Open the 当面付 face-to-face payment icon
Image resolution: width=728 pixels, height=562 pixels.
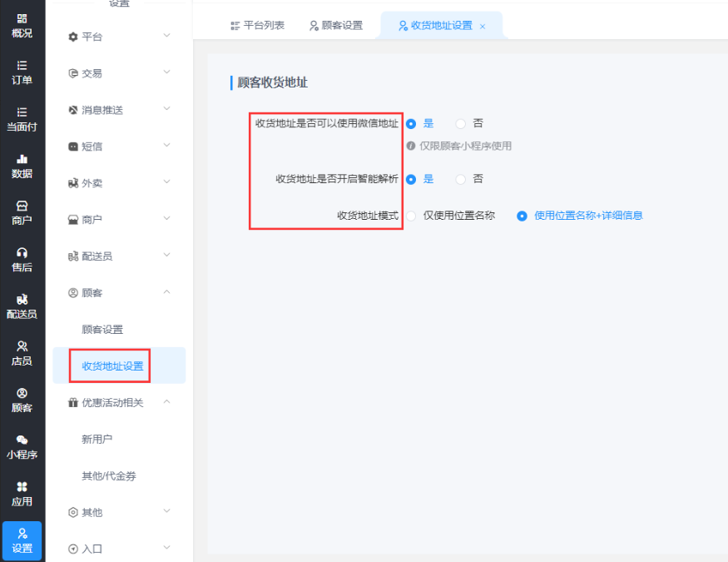pyautogui.click(x=22, y=119)
